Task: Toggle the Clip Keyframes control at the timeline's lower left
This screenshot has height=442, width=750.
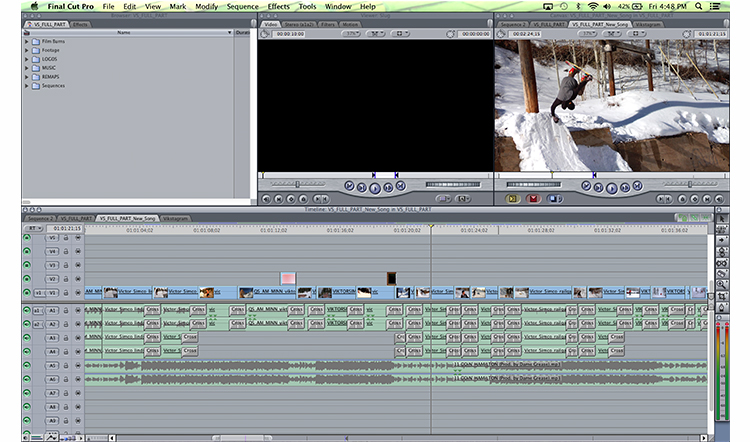Action: tap(37, 437)
